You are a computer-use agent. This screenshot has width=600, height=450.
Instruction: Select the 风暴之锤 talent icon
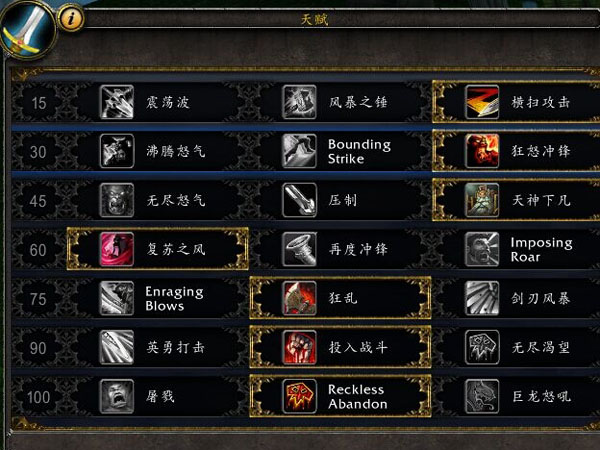[x=299, y=102]
